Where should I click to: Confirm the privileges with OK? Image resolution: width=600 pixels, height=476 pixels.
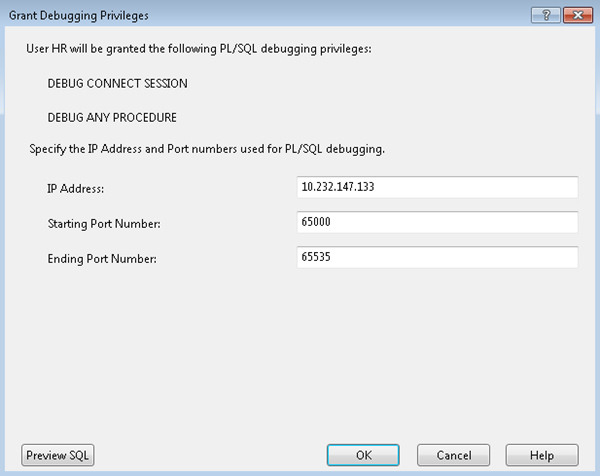tap(364, 455)
